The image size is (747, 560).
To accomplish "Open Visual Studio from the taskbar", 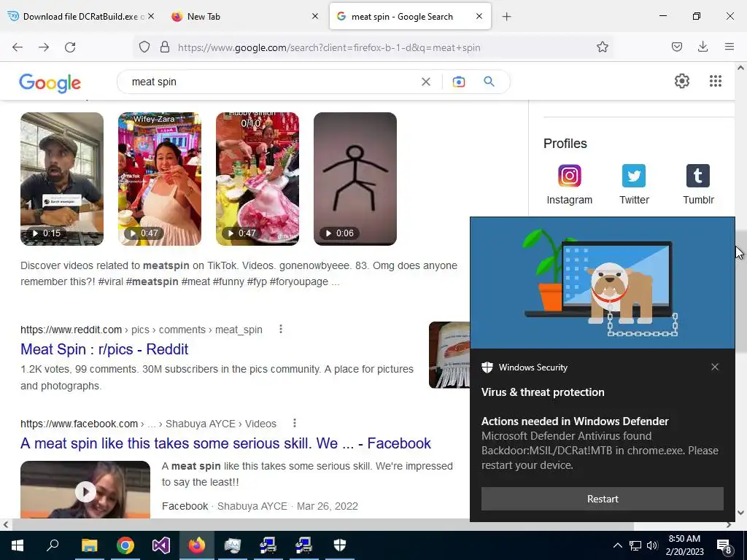I will pyautogui.click(x=161, y=545).
